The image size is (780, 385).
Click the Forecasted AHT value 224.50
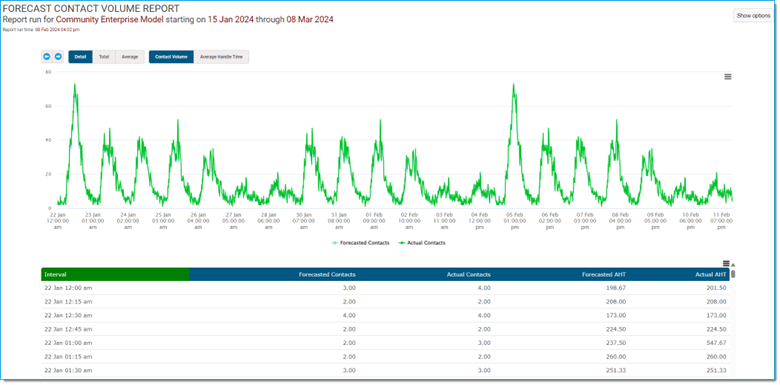(x=617, y=329)
